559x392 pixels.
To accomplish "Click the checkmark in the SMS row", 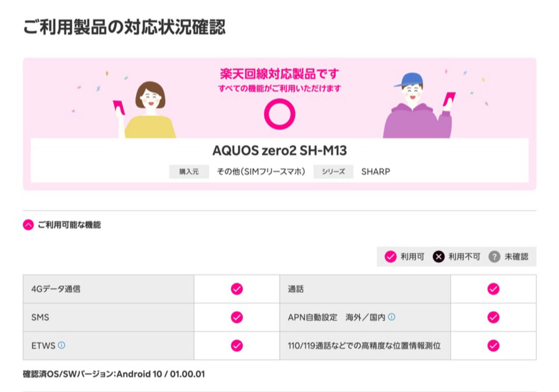I will pyautogui.click(x=237, y=317).
